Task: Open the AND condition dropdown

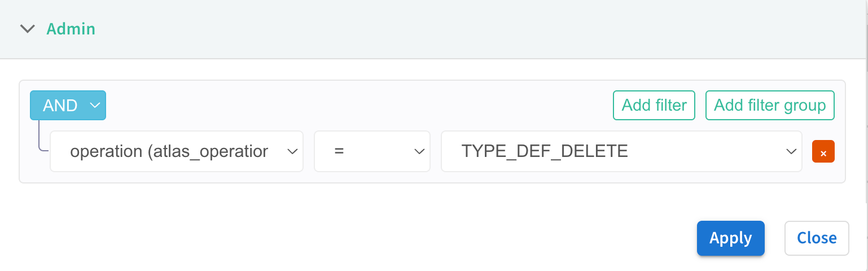Action: 68,106
